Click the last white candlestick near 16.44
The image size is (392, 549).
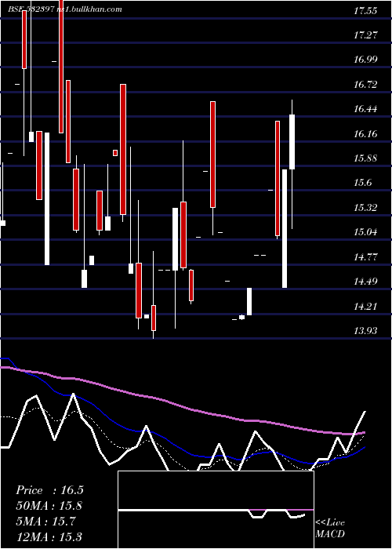click(x=292, y=142)
